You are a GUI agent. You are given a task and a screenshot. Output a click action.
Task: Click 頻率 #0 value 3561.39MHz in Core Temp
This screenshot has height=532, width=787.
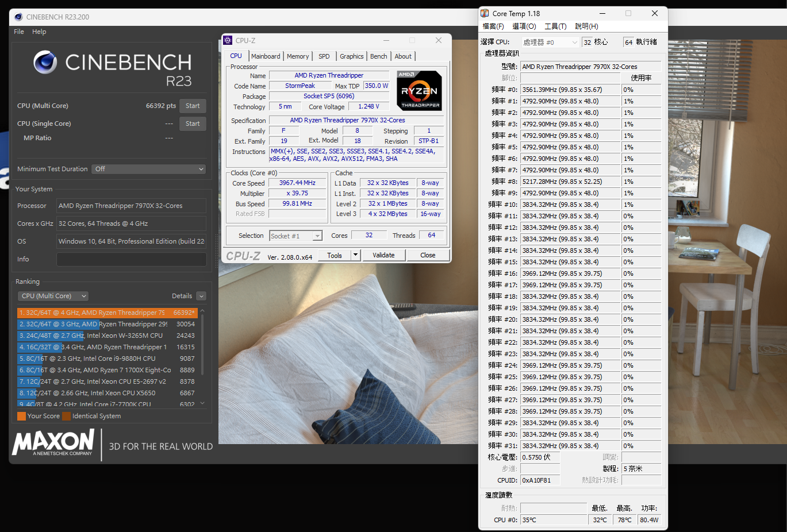[x=570, y=90]
